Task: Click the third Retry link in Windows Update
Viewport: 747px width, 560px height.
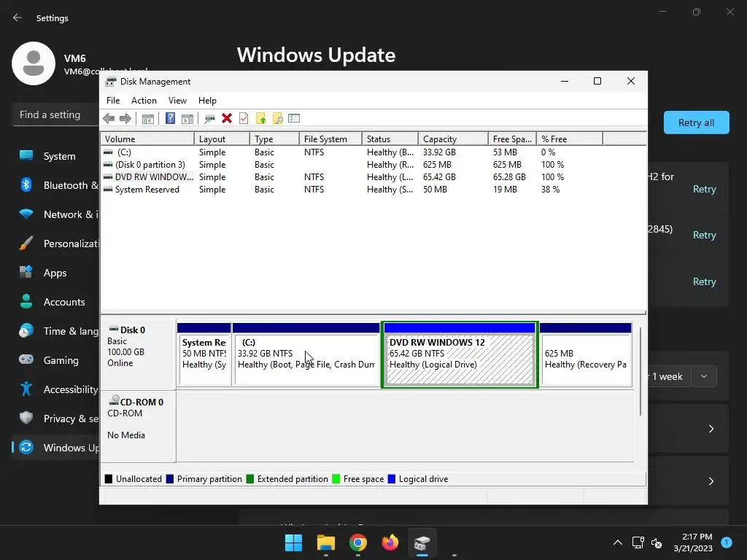Action: (x=704, y=281)
